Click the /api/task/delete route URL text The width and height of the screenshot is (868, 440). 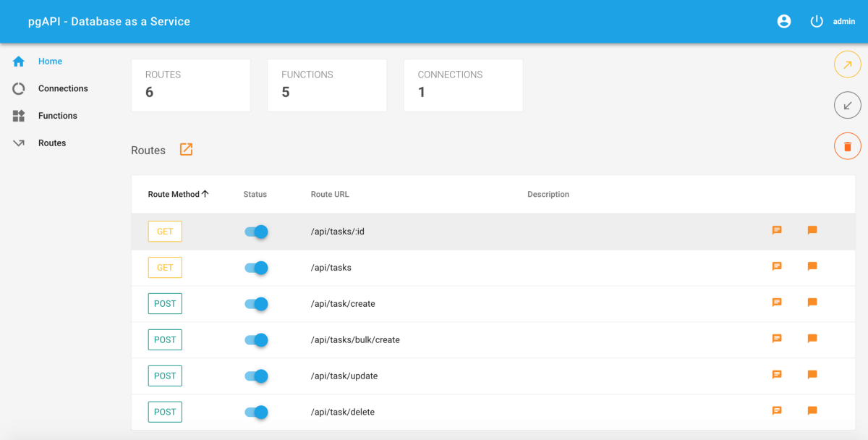[x=342, y=412]
